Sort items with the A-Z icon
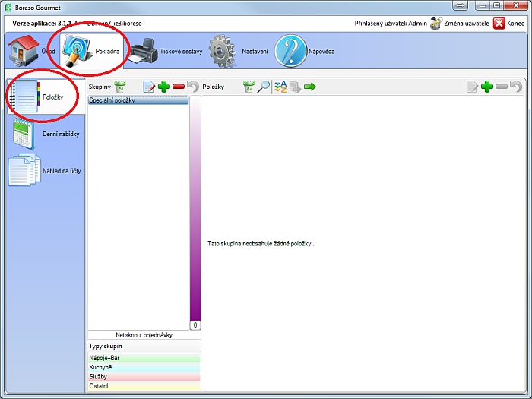 tap(280, 87)
